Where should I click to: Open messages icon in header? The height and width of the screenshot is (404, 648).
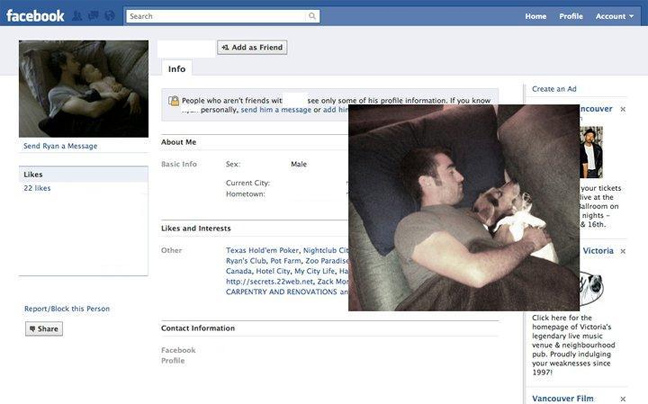pyautogui.click(x=93, y=16)
